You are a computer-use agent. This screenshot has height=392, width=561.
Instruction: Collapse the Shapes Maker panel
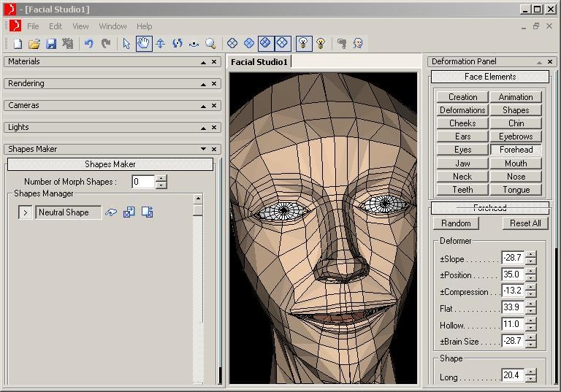pyautogui.click(x=203, y=149)
